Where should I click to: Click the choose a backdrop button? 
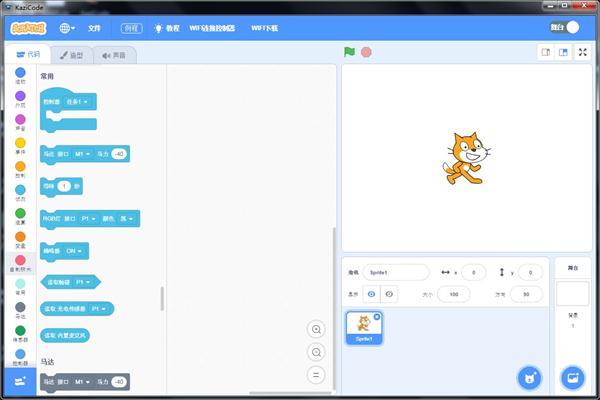click(572, 378)
